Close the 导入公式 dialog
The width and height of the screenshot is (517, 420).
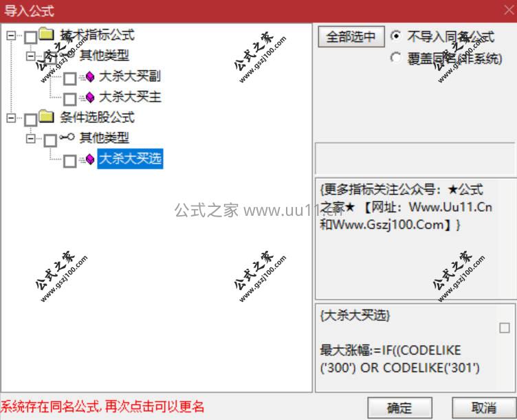(x=509, y=10)
